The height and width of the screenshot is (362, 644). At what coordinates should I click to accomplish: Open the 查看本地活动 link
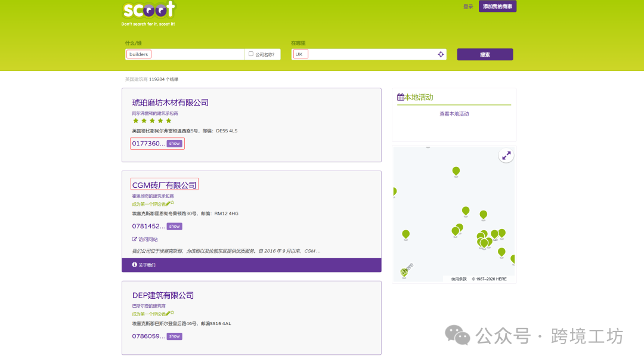(454, 113)
